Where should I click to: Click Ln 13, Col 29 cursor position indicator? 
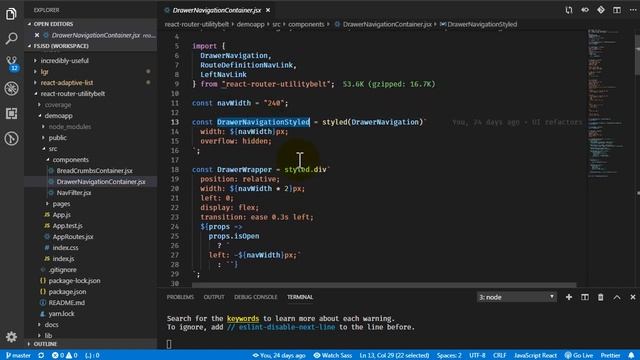[x=394, y=356]
